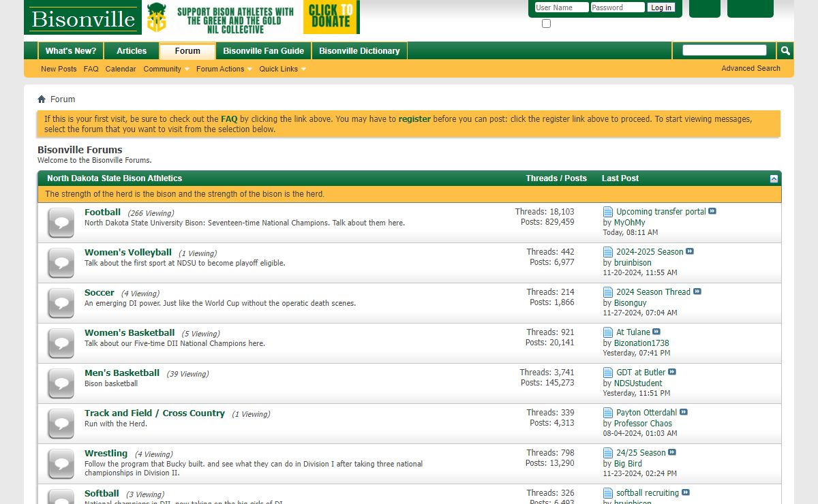Open the Track and Field / Cross Country forum

pos(155,413)
